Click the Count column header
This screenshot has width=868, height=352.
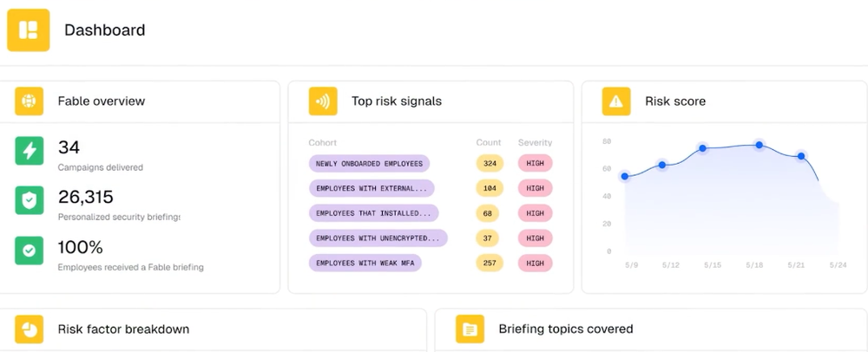[489, 142]
